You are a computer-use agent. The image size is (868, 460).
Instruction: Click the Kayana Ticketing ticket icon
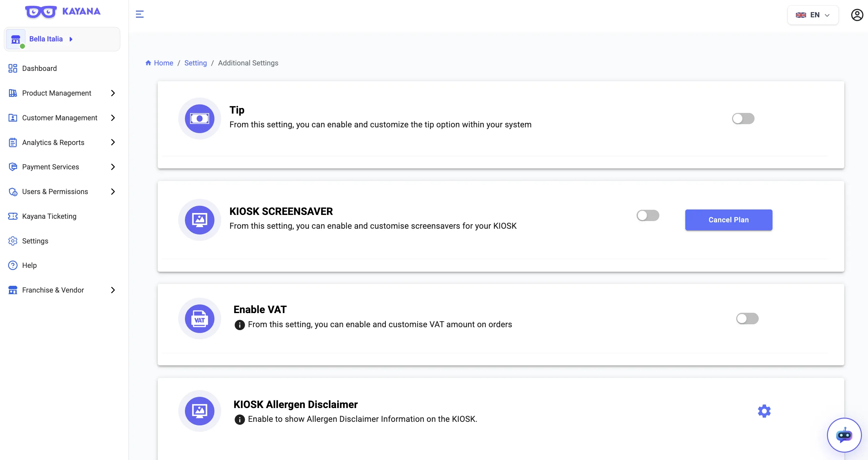click(13, 216)
